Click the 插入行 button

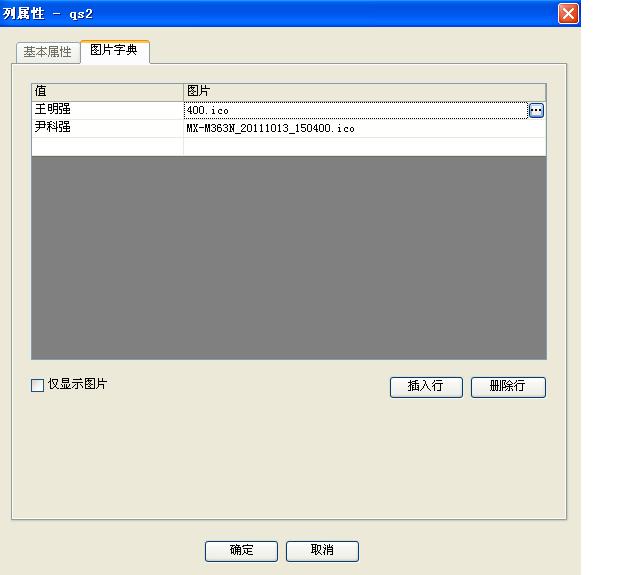pos(426,386)
